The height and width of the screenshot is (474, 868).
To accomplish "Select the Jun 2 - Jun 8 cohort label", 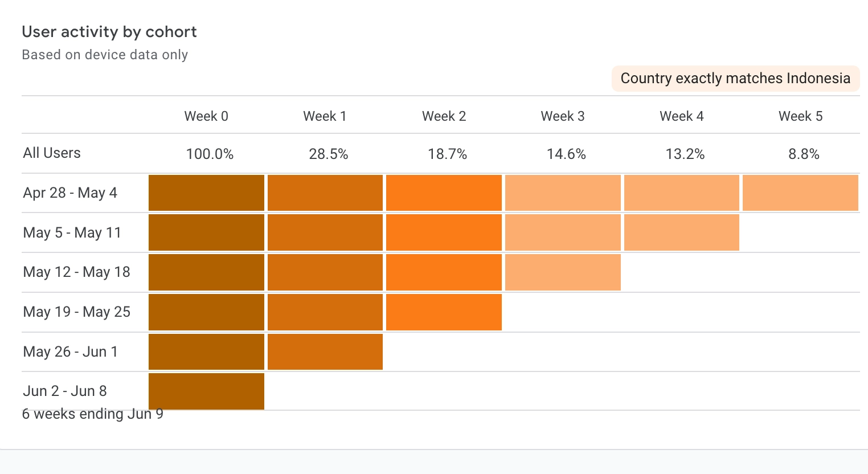I will pyautogui.click(x=65, y=391).
